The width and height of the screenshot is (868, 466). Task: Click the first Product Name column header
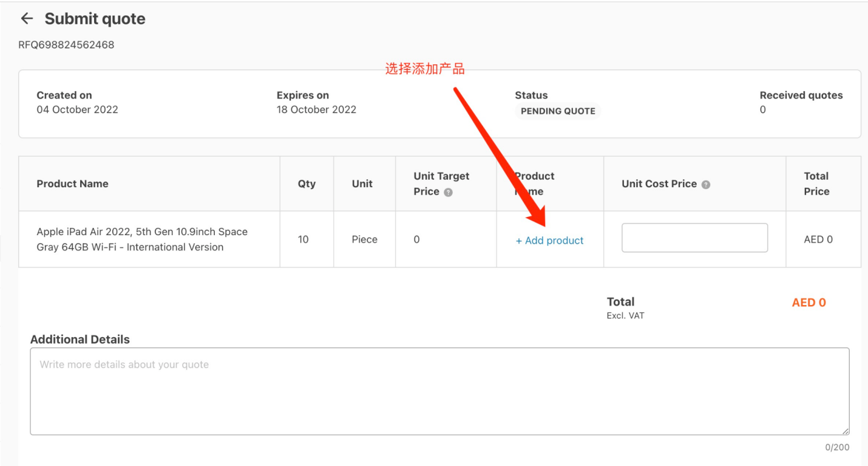click(72, 183)
